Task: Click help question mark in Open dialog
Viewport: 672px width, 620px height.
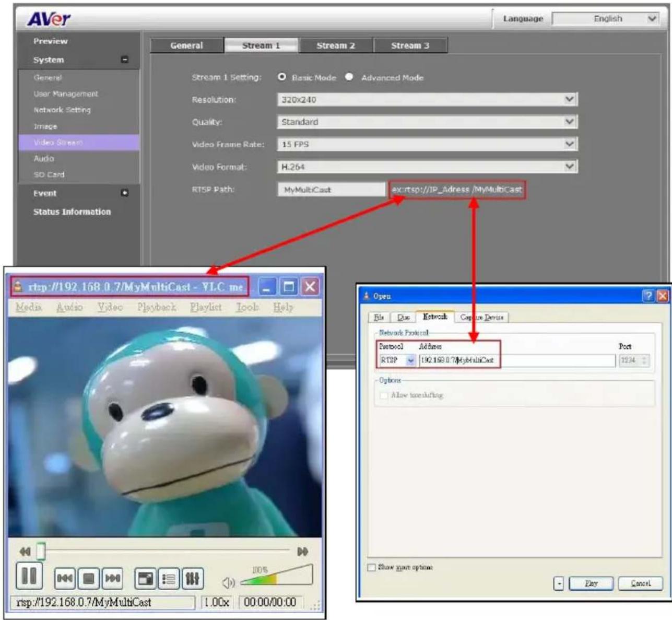Action: coord(648,296)
